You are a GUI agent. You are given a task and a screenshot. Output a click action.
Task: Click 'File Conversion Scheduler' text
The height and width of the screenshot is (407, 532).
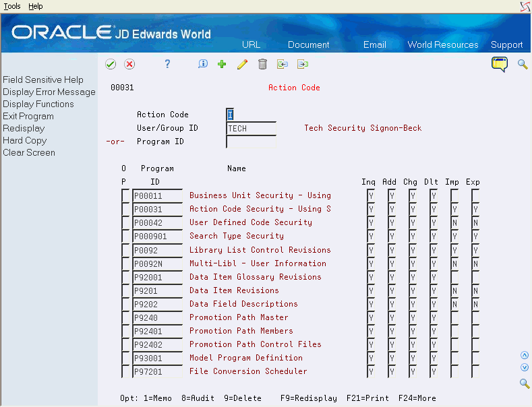pyautogui.click(x=248, y=371)
